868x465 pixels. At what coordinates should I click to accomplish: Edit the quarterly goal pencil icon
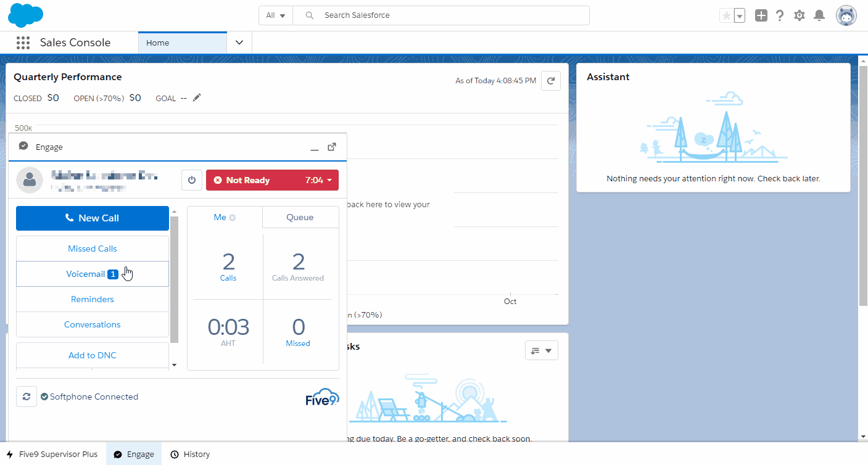click(x=197, y=97)
